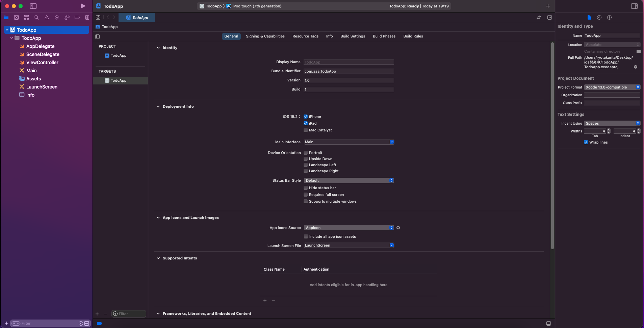This screenshot has width=644, height=328.
Task: Collapse the Deployment Info section
Action: (158, 106)
